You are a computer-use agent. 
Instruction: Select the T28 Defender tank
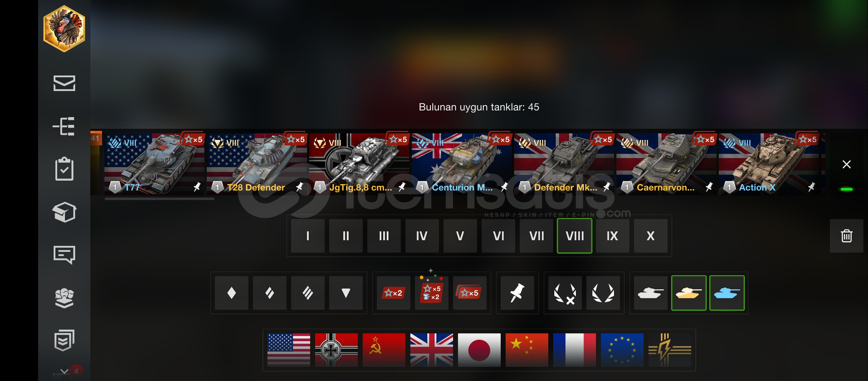(257, 164)
